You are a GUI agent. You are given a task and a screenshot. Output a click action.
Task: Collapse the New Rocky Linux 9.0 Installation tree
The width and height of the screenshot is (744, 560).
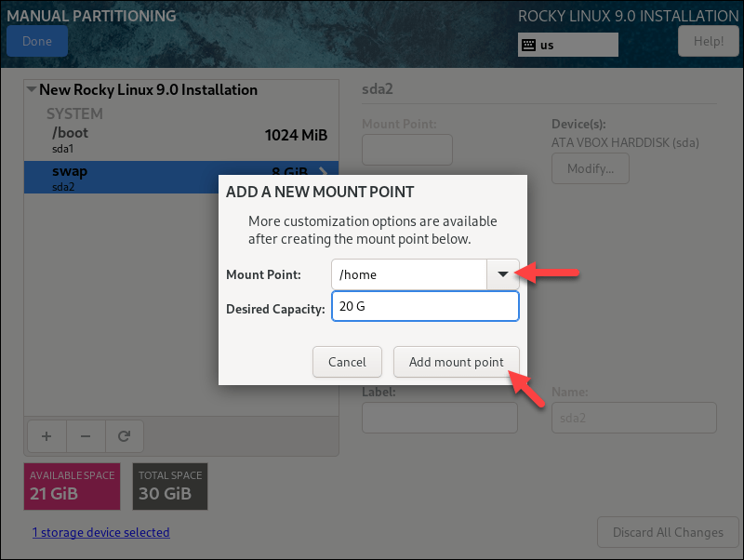tap(31, 89)
